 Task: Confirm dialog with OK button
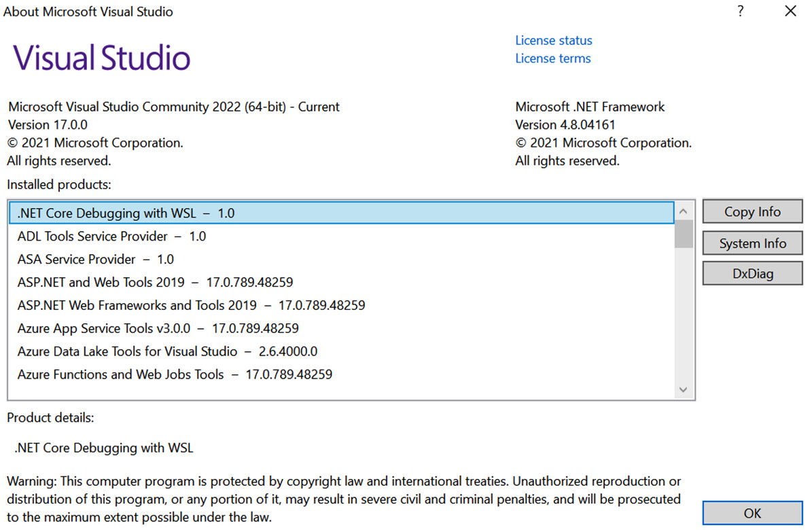click(752, 513)
